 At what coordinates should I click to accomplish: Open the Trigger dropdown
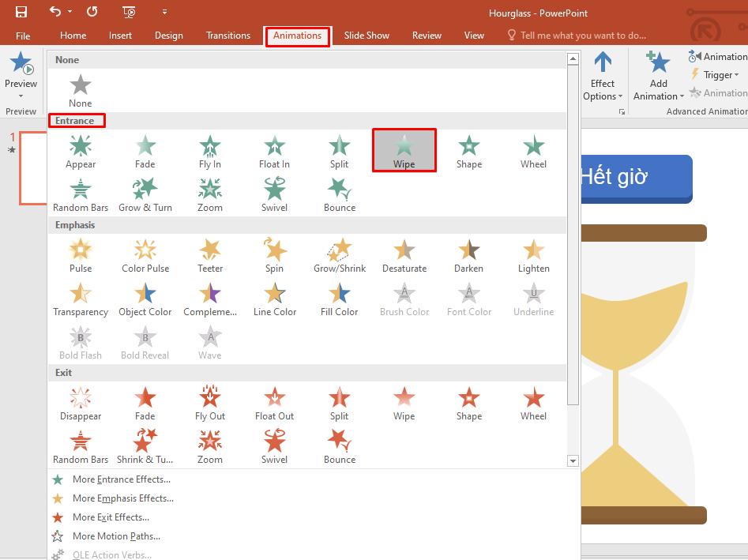(x=715, y=75)
